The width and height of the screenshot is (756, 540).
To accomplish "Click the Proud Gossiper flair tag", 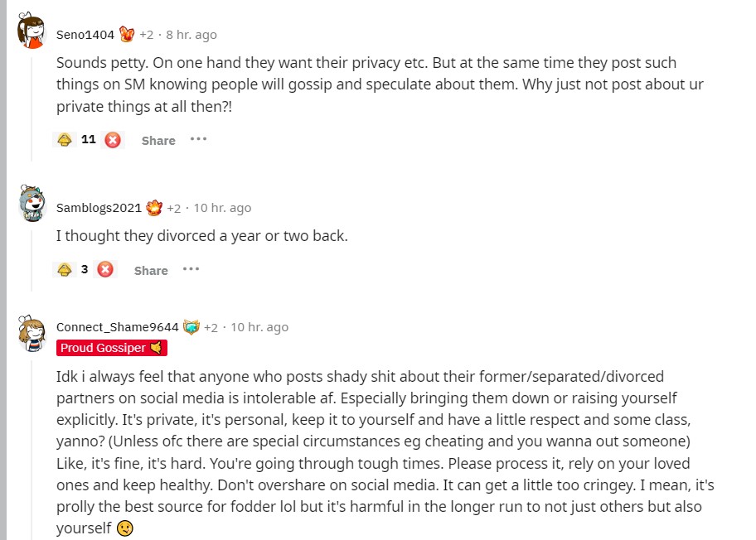I will (x=112, y=348).
